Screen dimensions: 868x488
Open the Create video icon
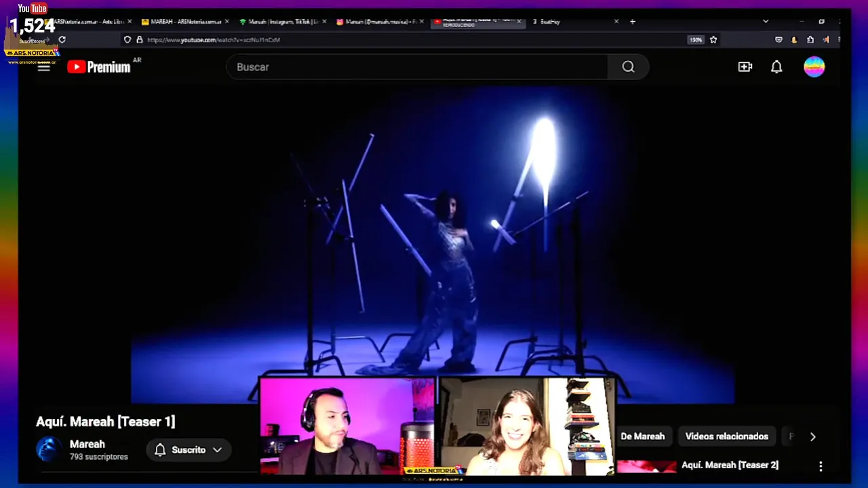[745, 66]
